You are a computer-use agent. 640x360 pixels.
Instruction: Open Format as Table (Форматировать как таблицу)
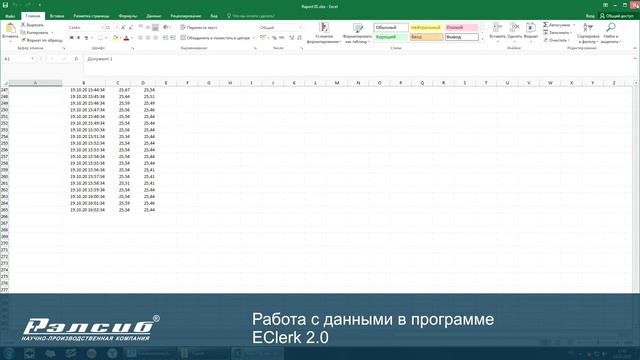pos(358,33)
